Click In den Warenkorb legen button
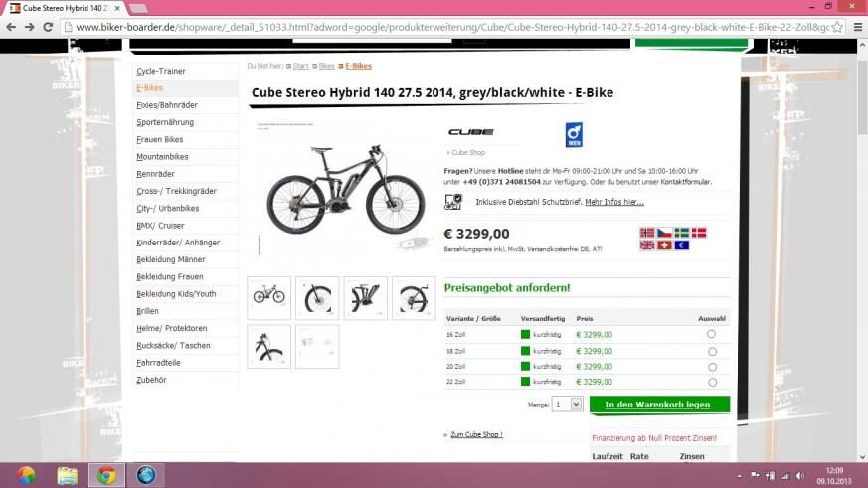The image size is (868, 488). tap(659, 405)
